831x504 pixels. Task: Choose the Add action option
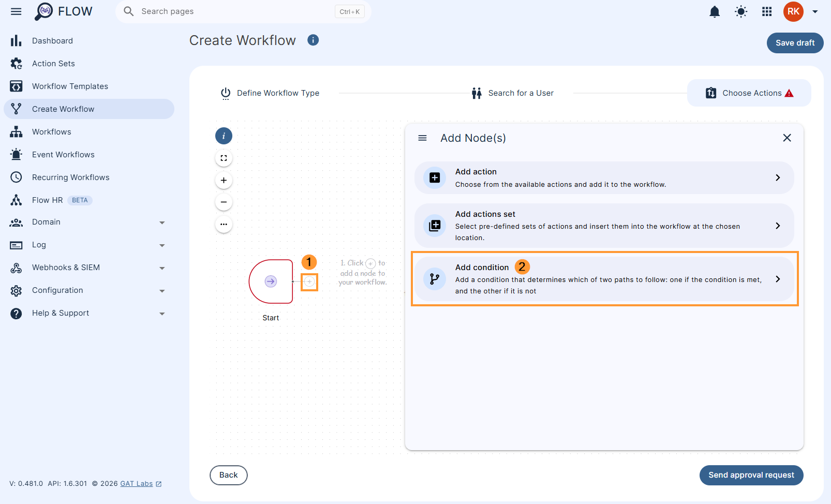pos(604,178)
